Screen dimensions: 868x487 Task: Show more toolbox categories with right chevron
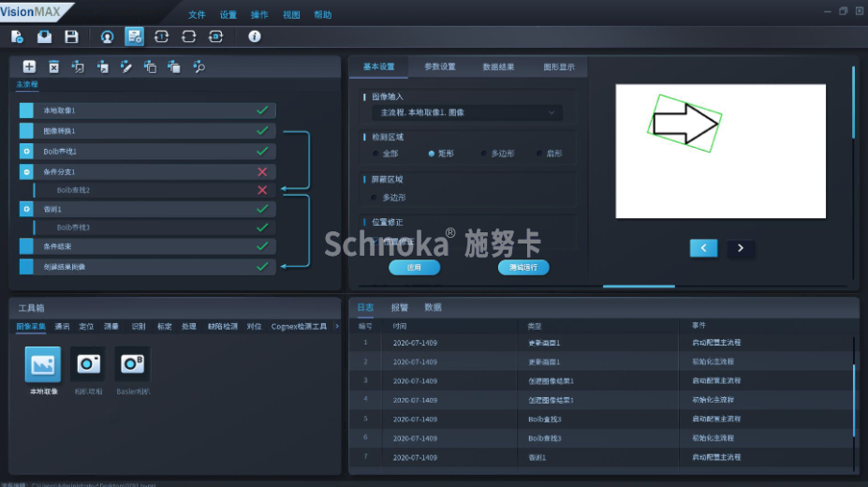click(x=336, y=327)
